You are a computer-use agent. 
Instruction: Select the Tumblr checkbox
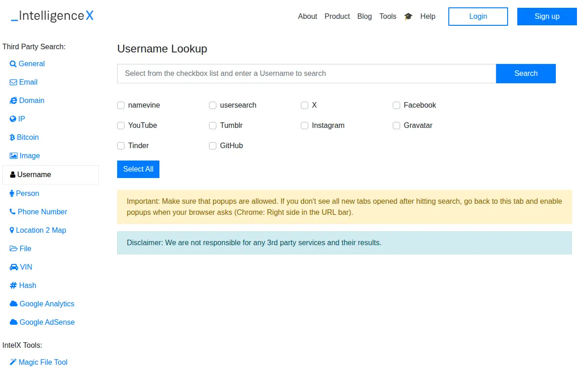click(x=213, y=126)
